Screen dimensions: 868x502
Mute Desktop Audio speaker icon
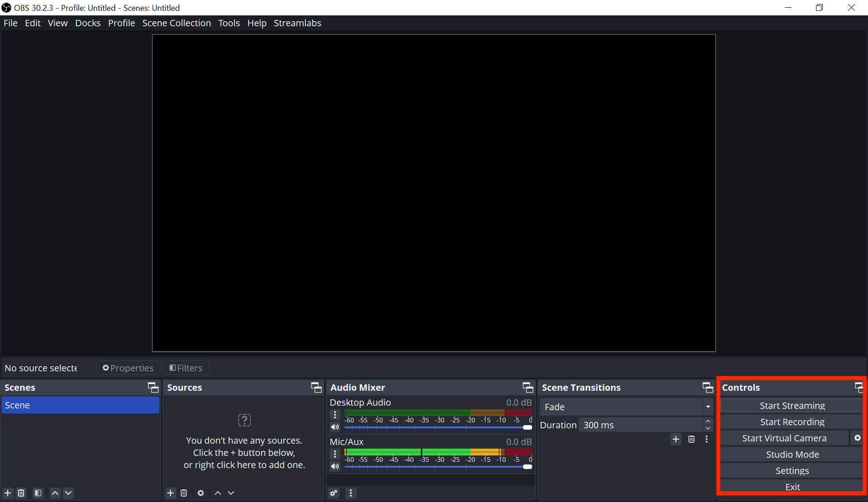[335, 427]
